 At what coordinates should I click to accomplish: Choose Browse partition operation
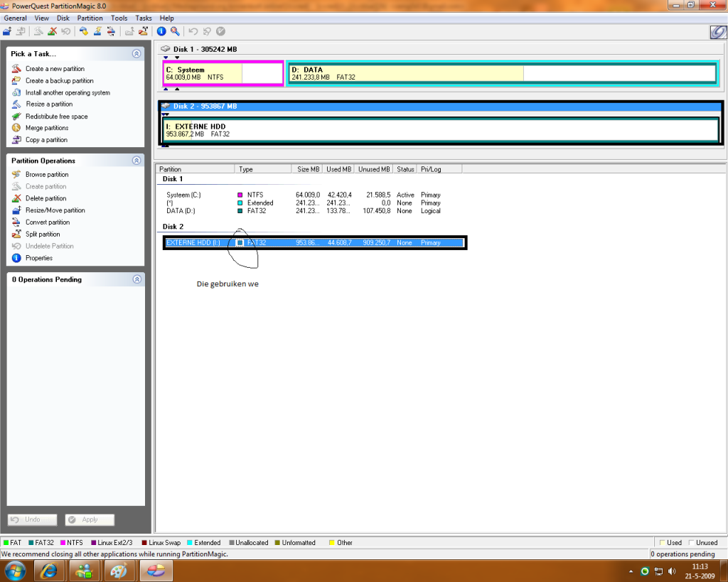pos(47,175)
